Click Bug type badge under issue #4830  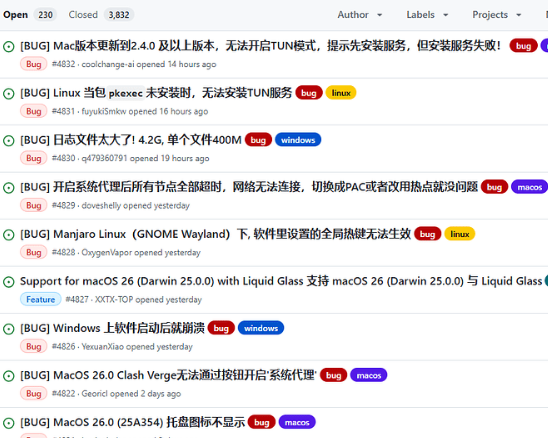[x=34, y=158]
